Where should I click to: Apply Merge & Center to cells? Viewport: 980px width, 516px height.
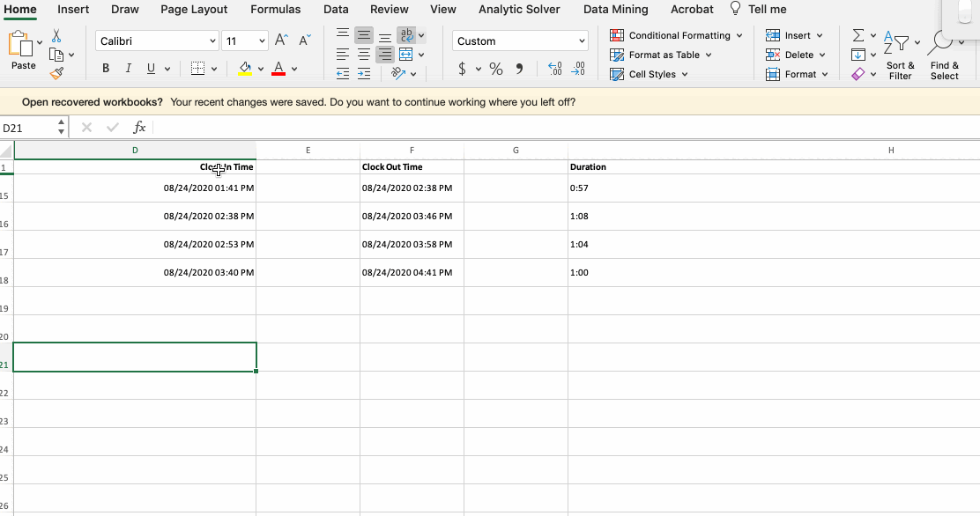click(x=407, y=55)
